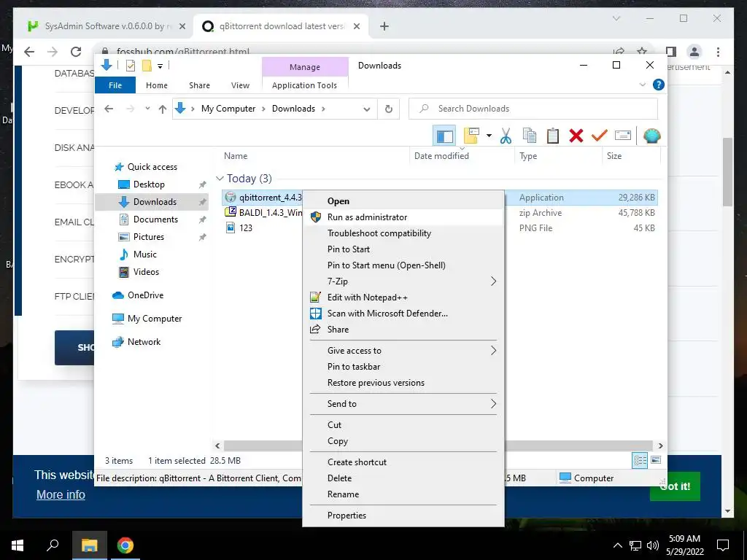Click the scissors Cut toolbar icon
This screenshot has width=747, height=560.
[506, 136]
